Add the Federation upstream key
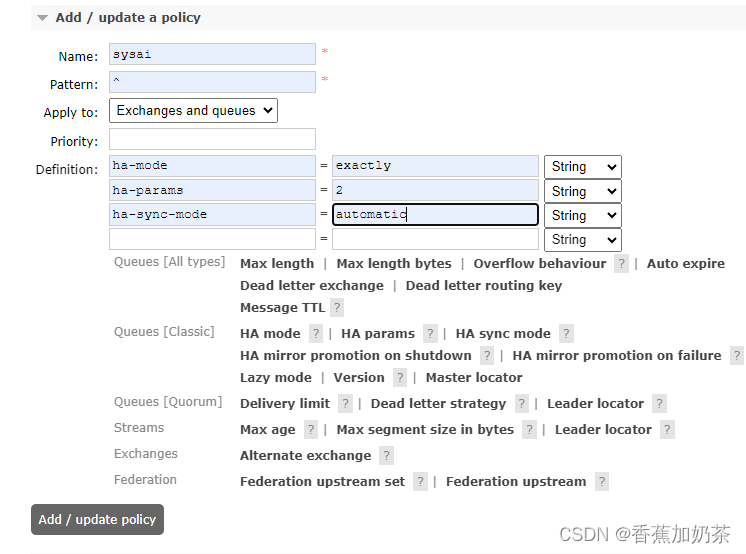Image resolution: width=746 pixels, height=554 pixels. [x=516, y=482]
